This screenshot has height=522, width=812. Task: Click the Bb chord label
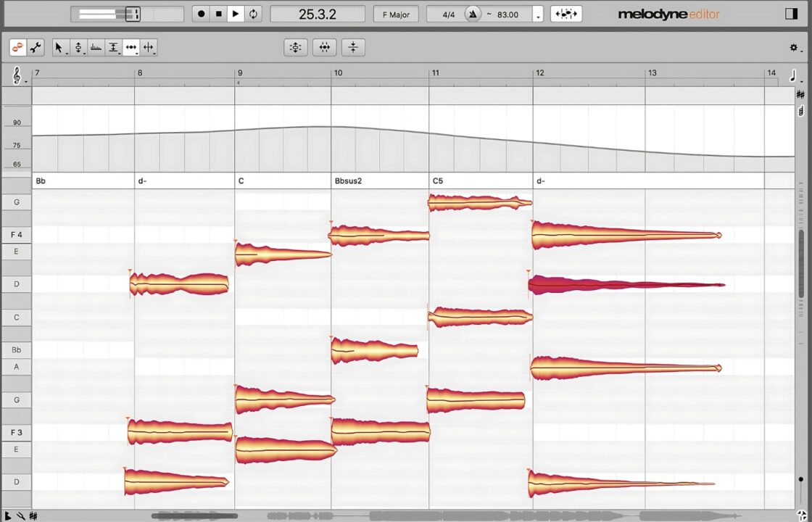(x=41, y=181)
